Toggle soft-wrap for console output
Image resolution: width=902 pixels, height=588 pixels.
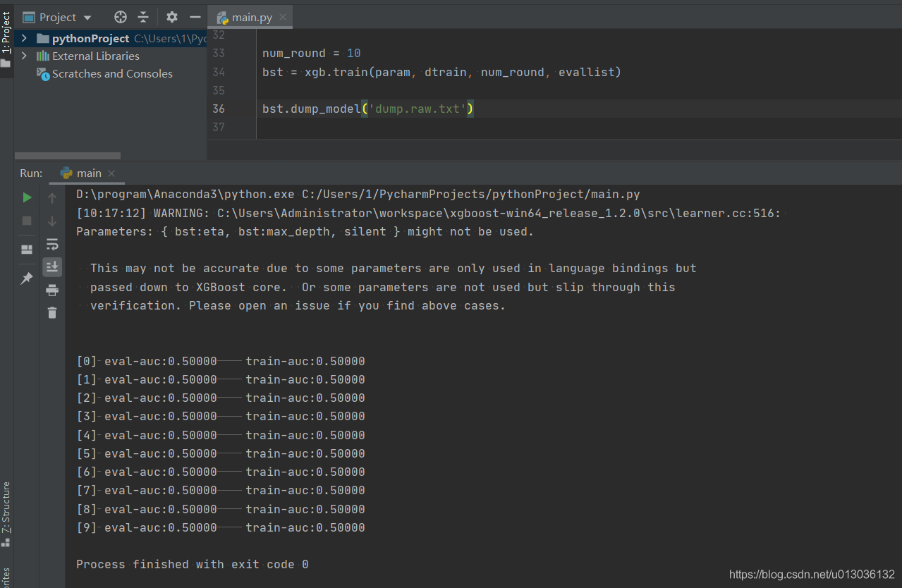(x=51, y=245)
